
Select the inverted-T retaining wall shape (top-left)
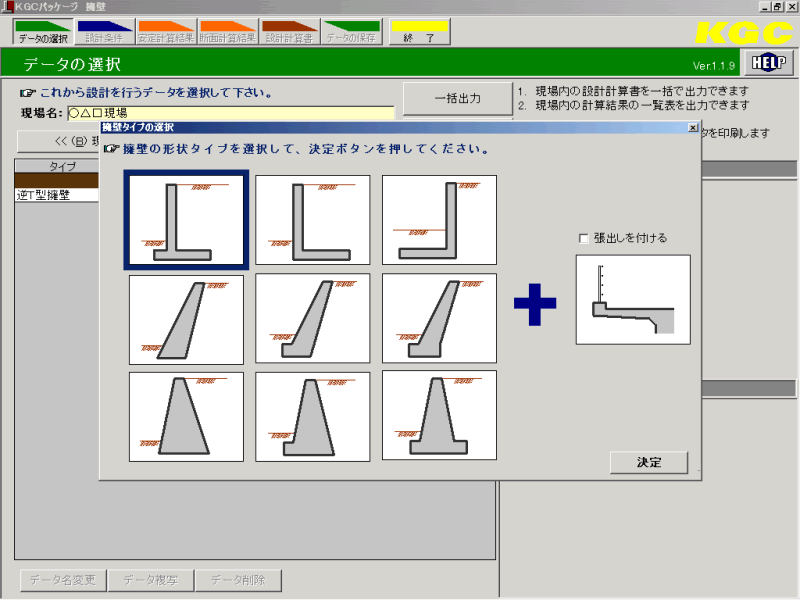[x=185, y=219]
